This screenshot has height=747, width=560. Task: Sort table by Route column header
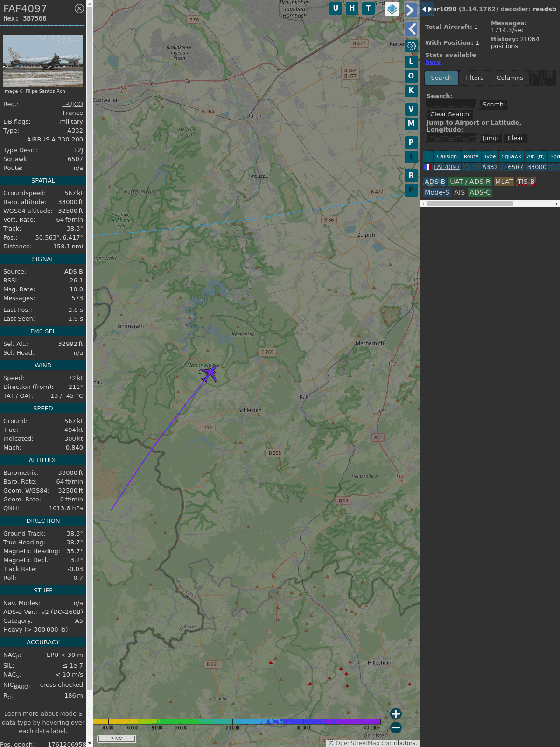tap(471, 156)
